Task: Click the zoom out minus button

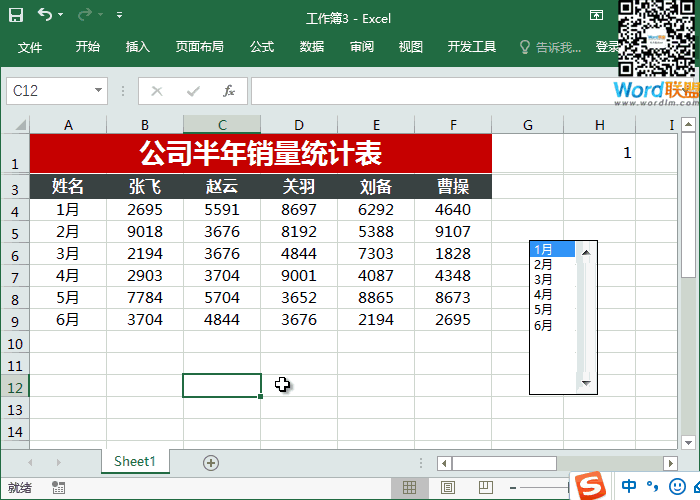Action: pos(513,488)
